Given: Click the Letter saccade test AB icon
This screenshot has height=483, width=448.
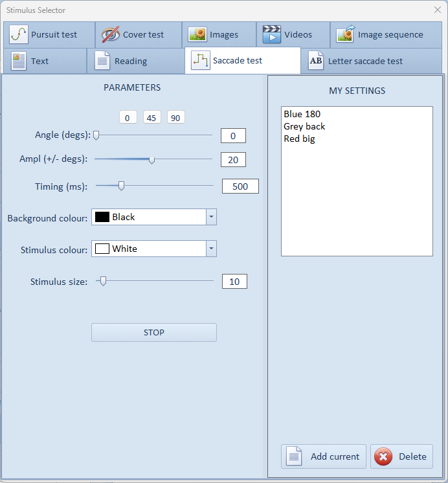Looking at the screenshot, I should (x=316, y=61).
